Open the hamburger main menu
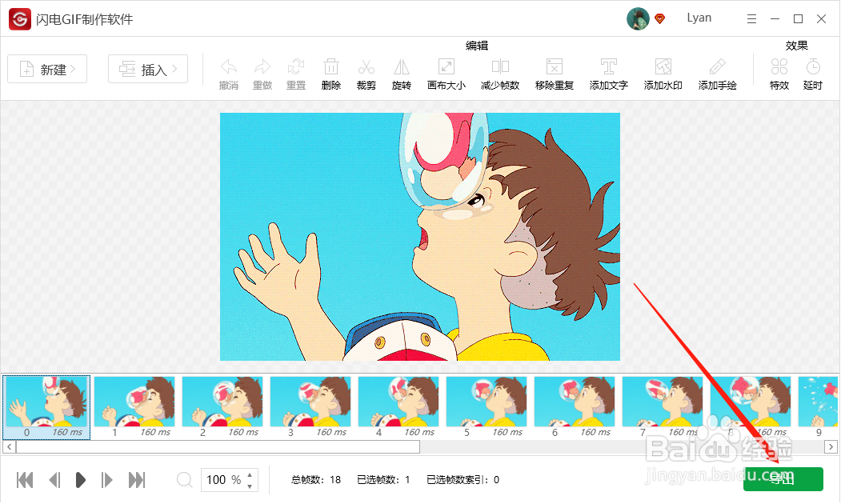 751,19
